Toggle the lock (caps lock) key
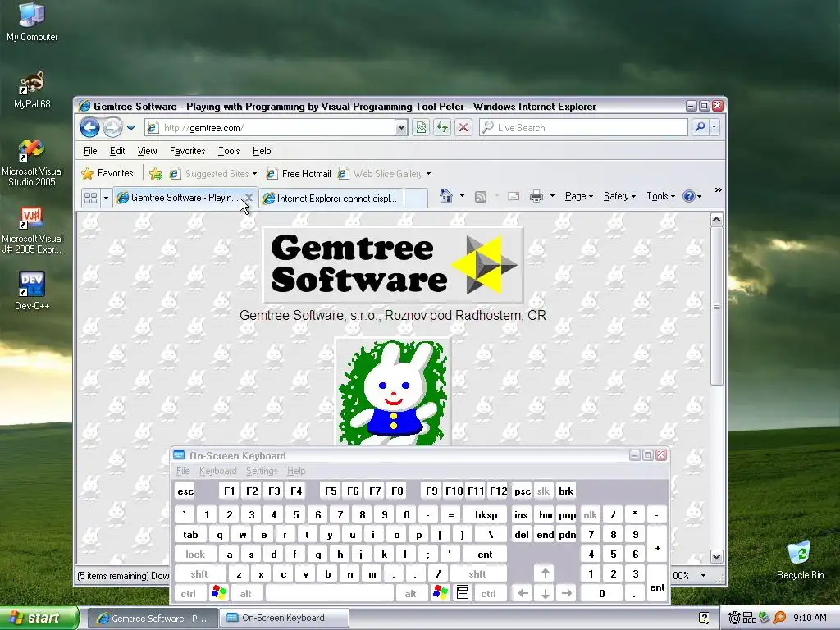 pos(195,554)
